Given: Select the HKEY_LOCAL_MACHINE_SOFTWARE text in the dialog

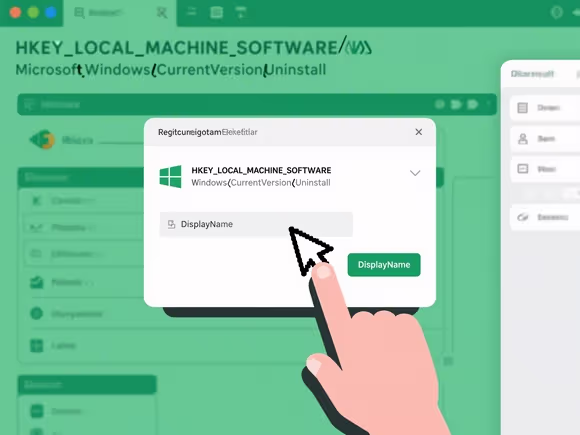Looking at the screenshot, I should pos(261,170).
